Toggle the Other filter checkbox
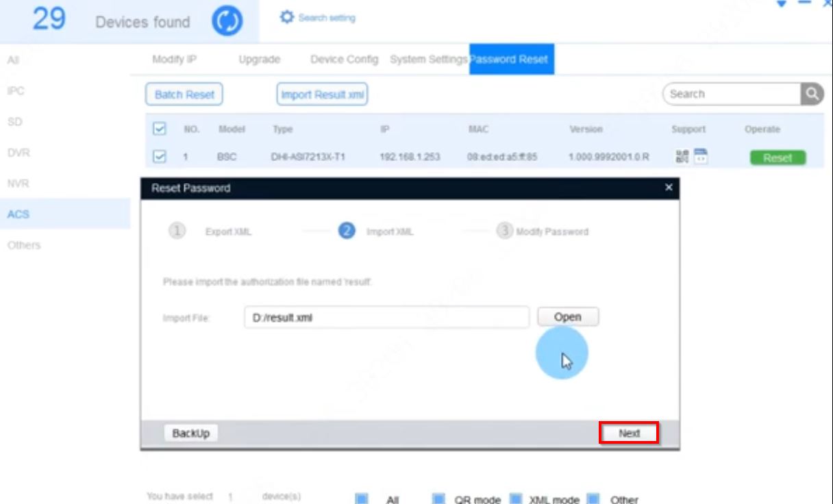This screenshot has height=504, width=833. tap(594, 499)
